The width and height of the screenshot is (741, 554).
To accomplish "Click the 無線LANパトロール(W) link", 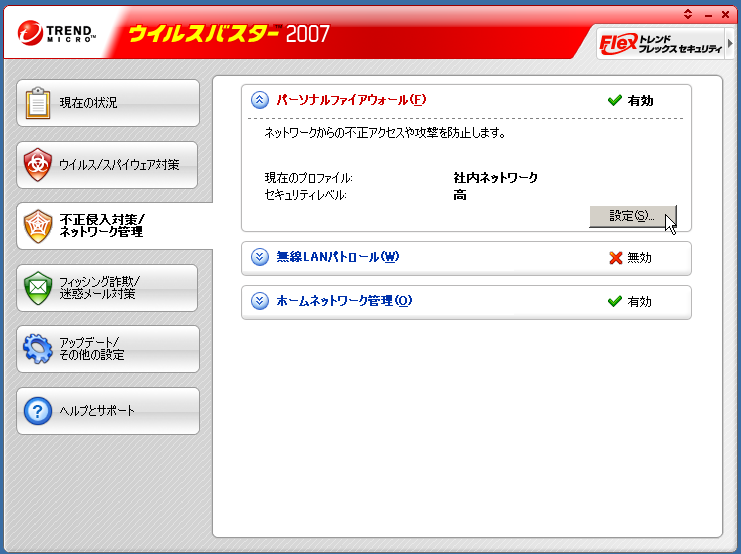I will click(337, 257).
